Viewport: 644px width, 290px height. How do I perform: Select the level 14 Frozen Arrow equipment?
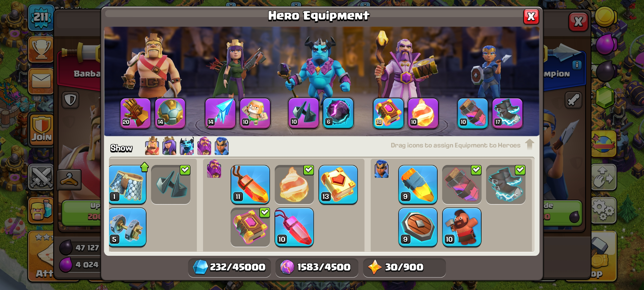coord(220,113)
